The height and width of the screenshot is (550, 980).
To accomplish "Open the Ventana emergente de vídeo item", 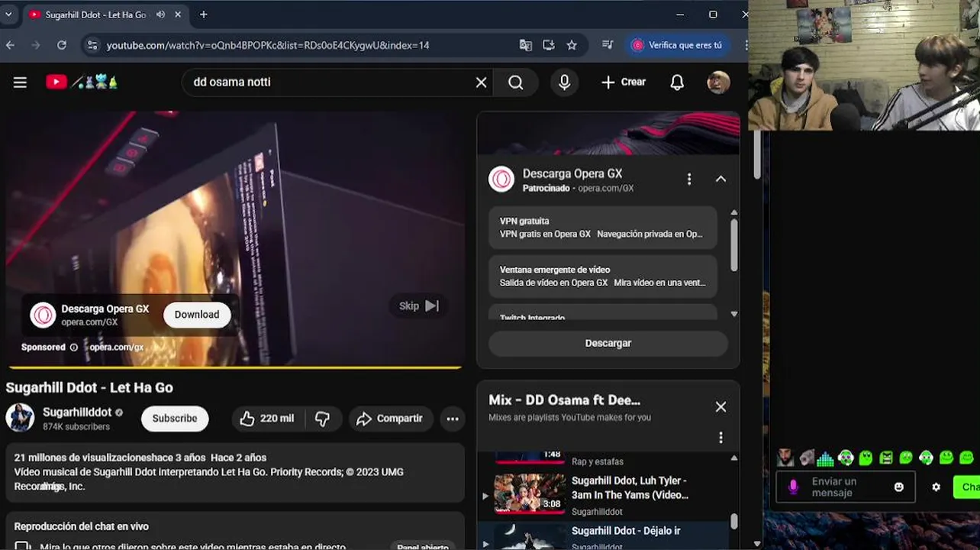I will pos(603,276).
